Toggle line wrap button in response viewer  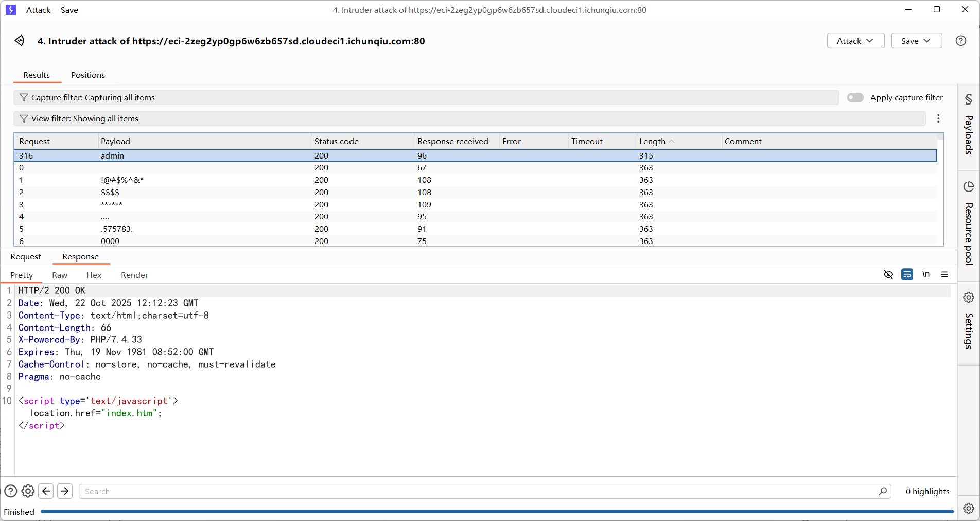[907, 274]
